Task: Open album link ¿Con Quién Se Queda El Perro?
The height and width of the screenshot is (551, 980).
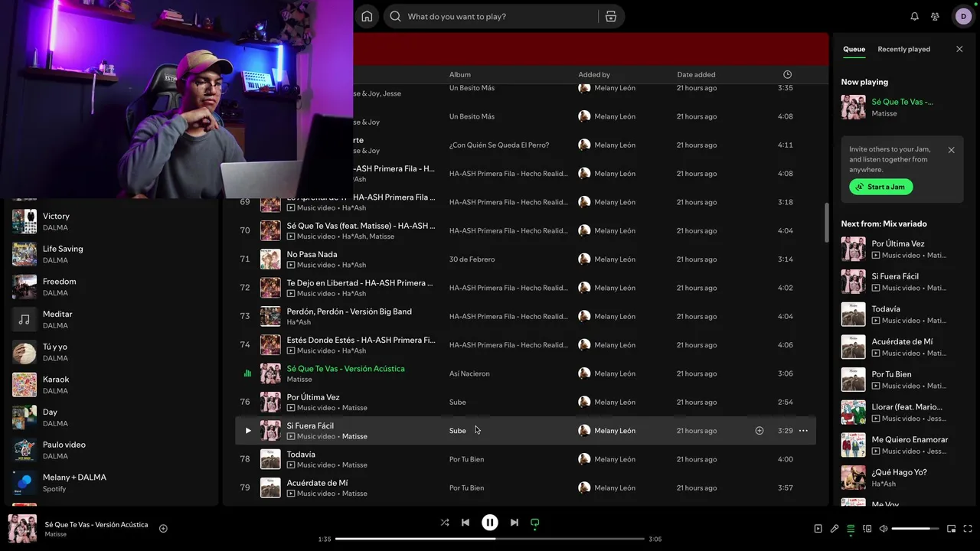Action: (x=499, y=145)
